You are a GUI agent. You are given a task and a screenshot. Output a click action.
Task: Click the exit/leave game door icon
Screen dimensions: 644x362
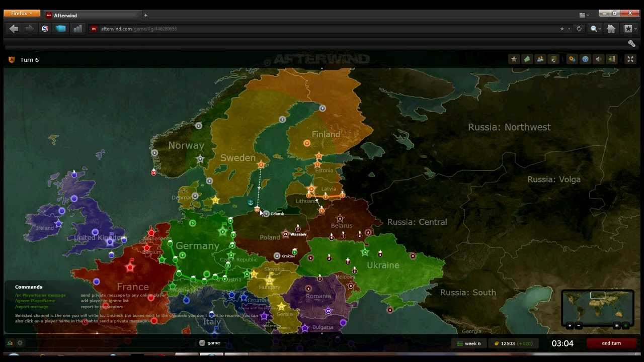click(x=612, y=59)
